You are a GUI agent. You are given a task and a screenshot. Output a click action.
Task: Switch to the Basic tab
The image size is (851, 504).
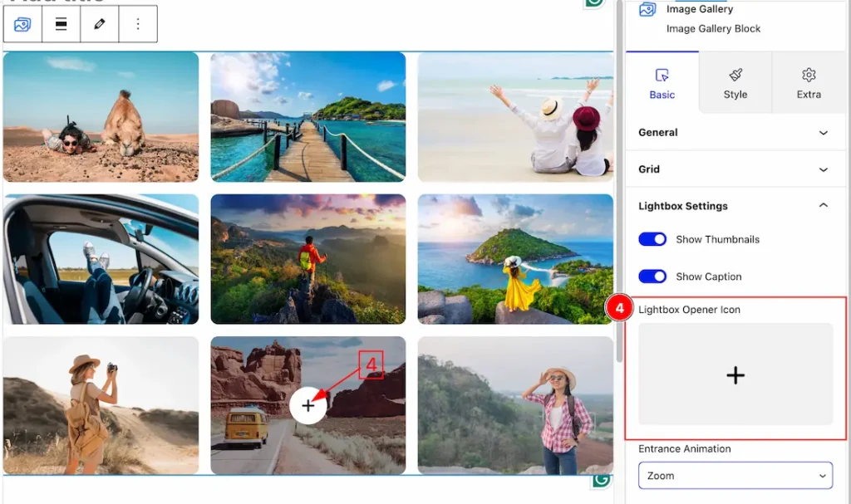tap(662, 83)
